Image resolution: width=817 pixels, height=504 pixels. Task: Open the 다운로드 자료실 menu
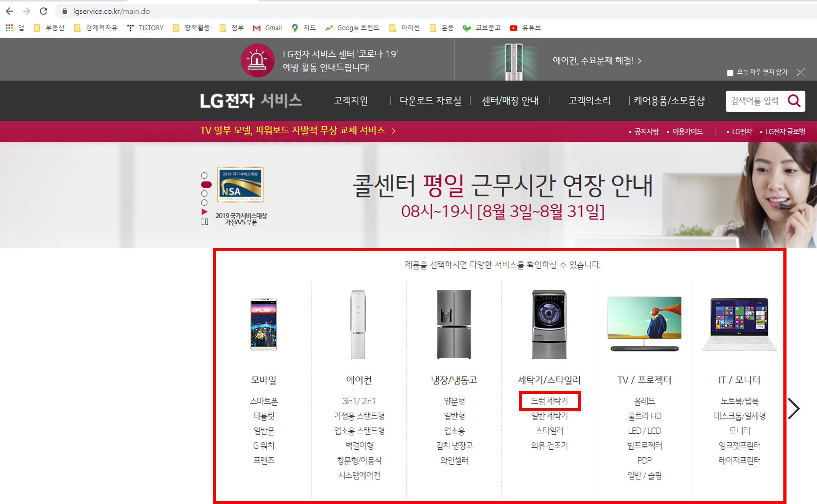point(430,100)
